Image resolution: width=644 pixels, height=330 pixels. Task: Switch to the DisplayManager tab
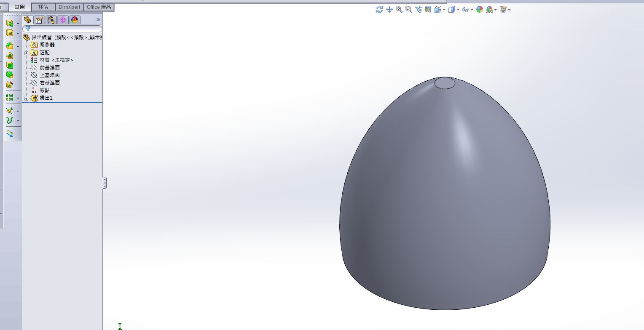[x=75, y=20]
